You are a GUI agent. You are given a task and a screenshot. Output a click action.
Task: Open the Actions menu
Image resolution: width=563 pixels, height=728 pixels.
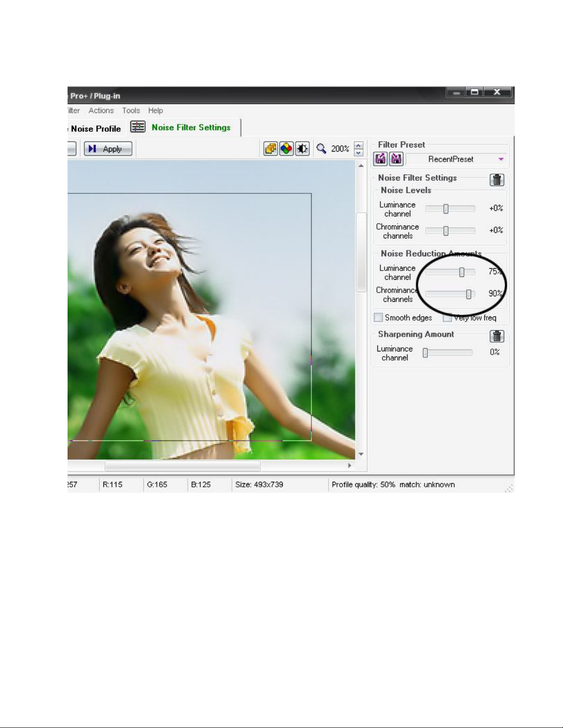[x=101, y=111]
